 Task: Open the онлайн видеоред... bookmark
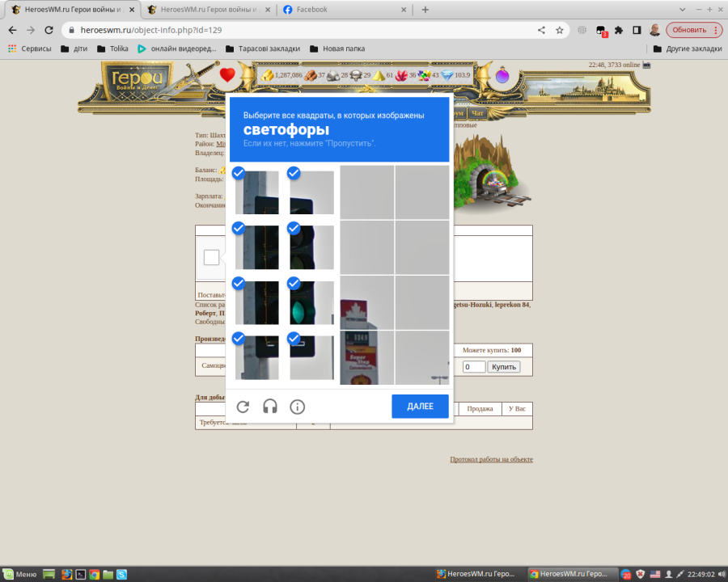tap(177, 48)
